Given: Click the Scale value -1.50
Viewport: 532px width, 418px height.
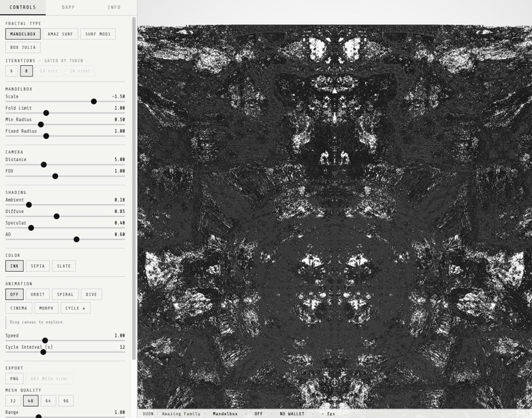Looking at the screenshot, I should click(118, 97).
